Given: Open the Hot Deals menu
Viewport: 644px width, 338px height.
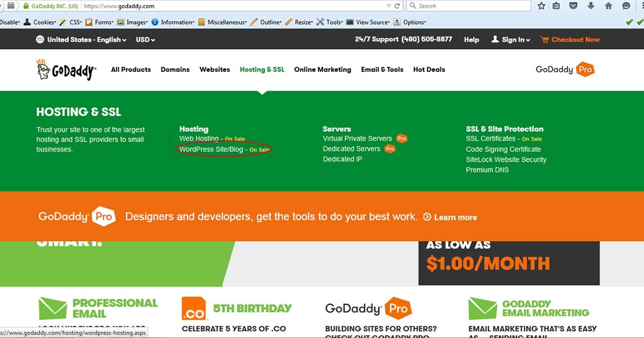Looking at the screenshot, I should (429, 70).
